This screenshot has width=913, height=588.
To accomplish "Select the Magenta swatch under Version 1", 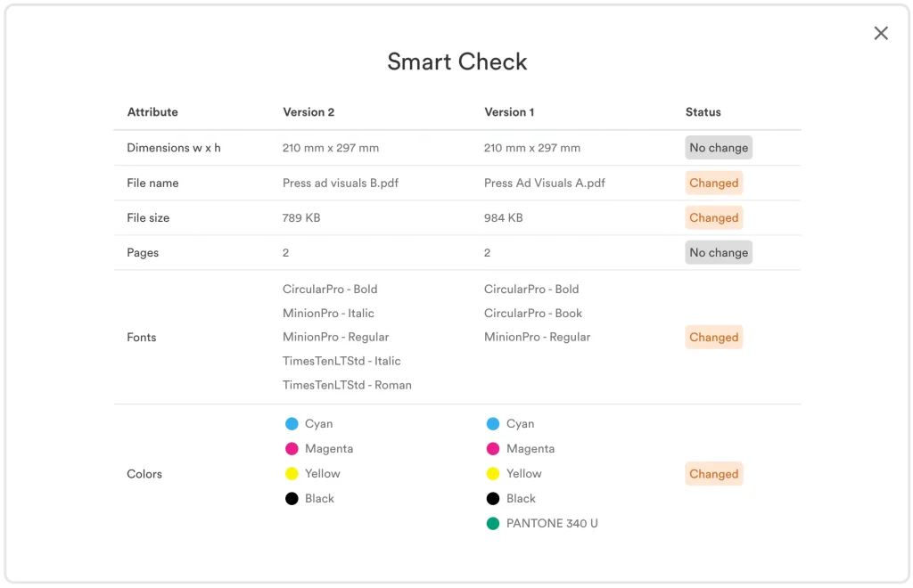I will 493,449.
